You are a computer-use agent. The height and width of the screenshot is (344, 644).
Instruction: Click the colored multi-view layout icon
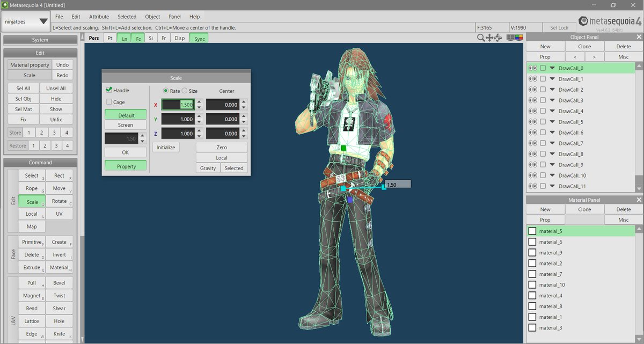pyautogui.click(x=518, y=38)
